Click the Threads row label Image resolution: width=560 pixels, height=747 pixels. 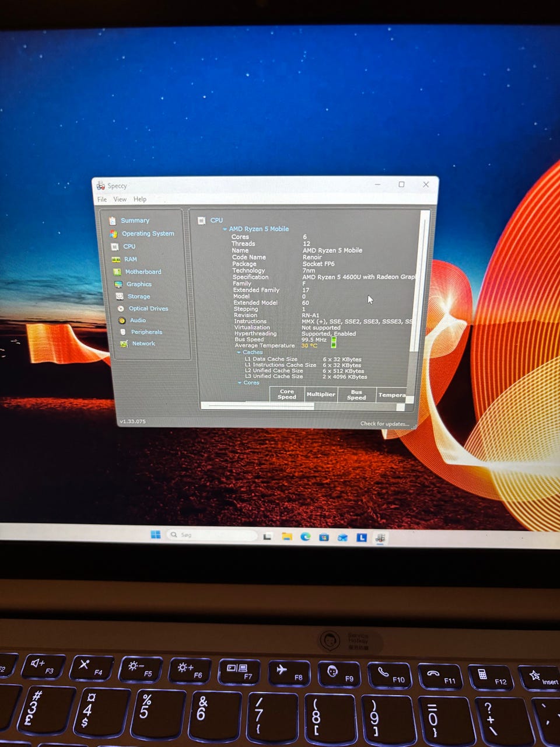pos(243,244)
